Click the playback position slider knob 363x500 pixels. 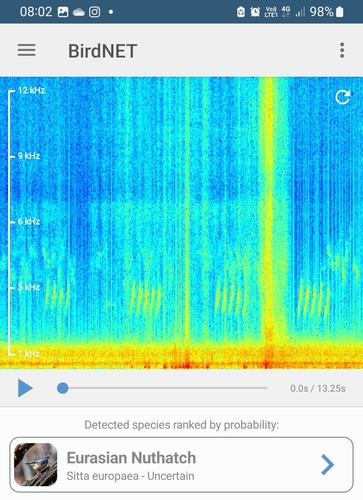pos(63,388)
